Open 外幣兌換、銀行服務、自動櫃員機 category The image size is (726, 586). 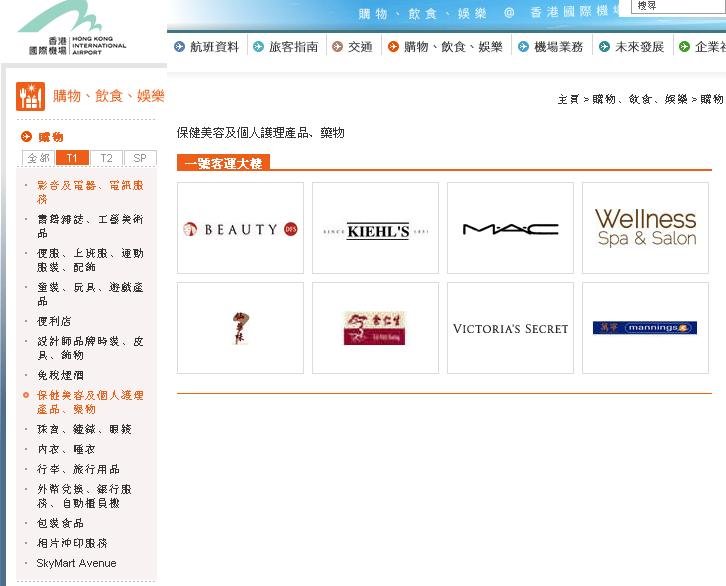tap(84, 496)
